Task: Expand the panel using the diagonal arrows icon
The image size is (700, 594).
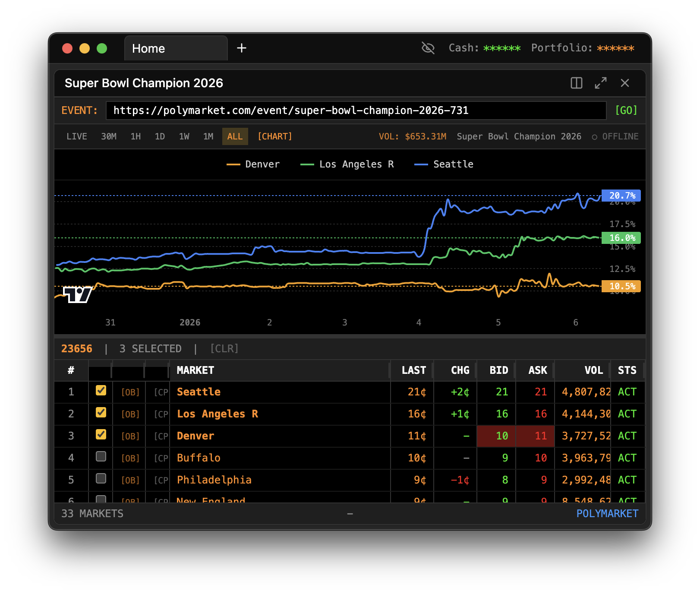Action: [x=600, y=83]
